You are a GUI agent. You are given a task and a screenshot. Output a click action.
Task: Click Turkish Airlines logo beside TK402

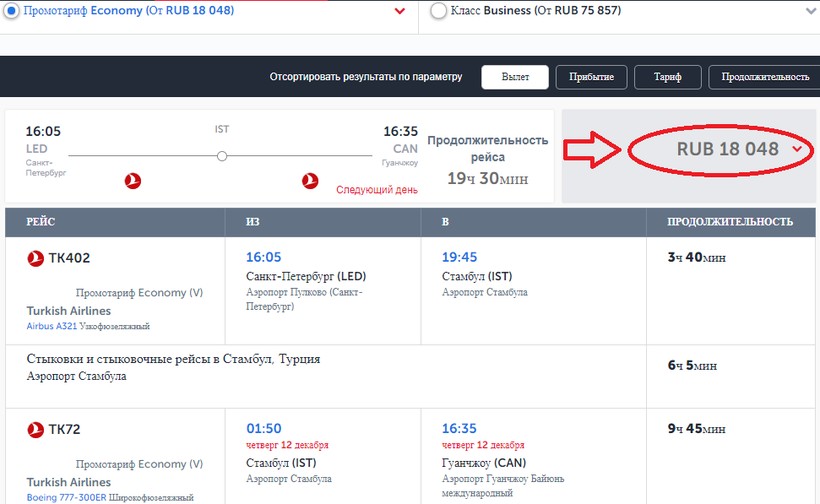pos(36,258)
